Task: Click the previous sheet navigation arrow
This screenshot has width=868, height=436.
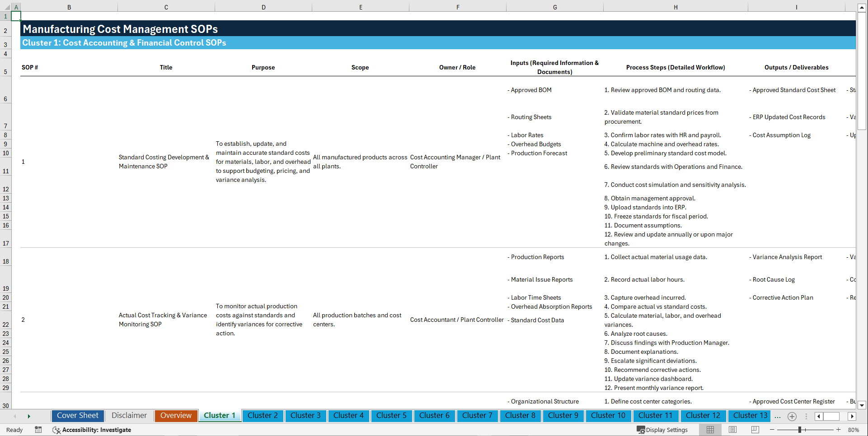Action: click(x=15, y=416)
